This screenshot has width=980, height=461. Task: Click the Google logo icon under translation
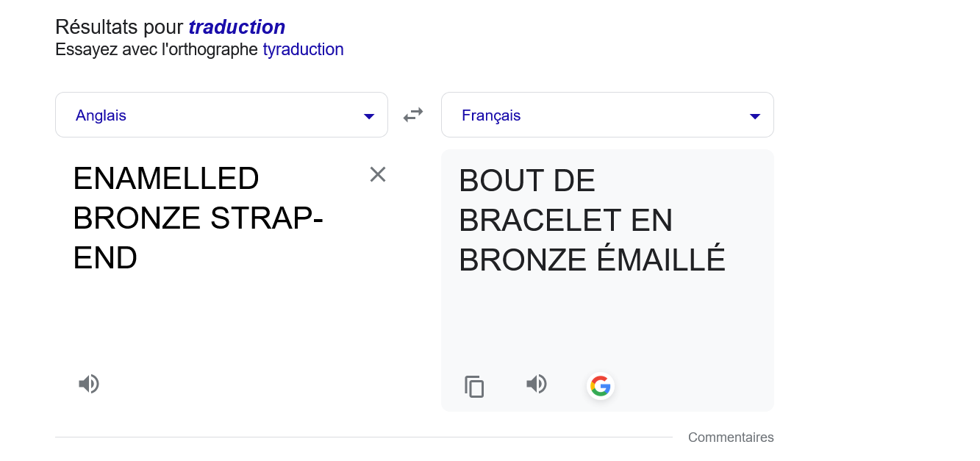[x=601, y=386]
